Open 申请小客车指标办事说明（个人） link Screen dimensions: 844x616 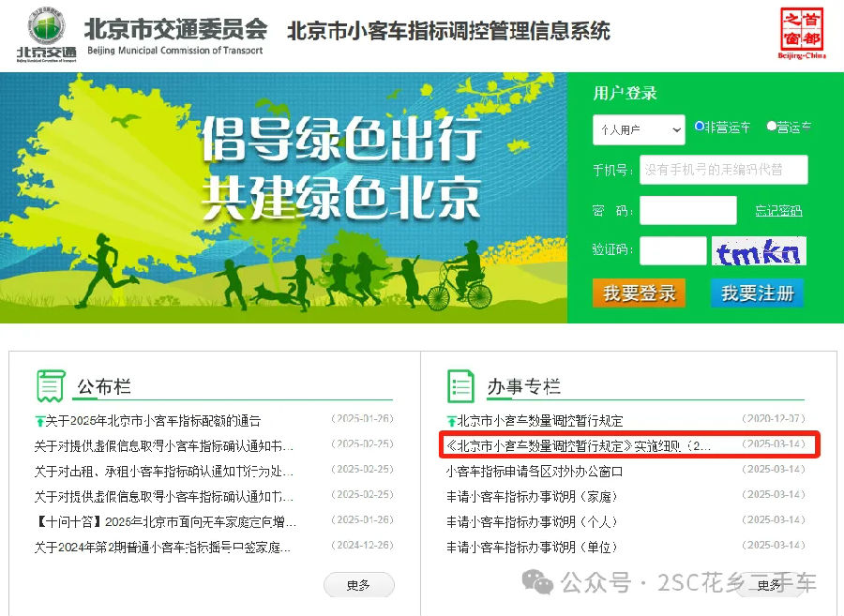point(532,522)
